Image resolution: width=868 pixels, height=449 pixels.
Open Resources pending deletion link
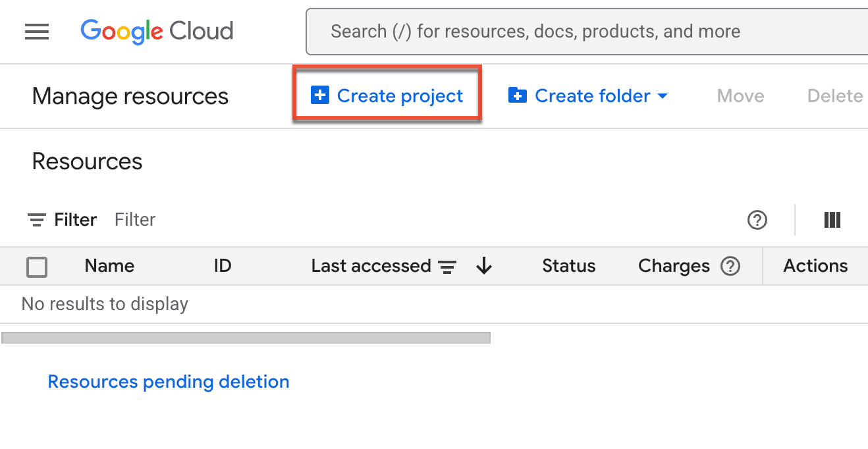click(x=169, y=382)
